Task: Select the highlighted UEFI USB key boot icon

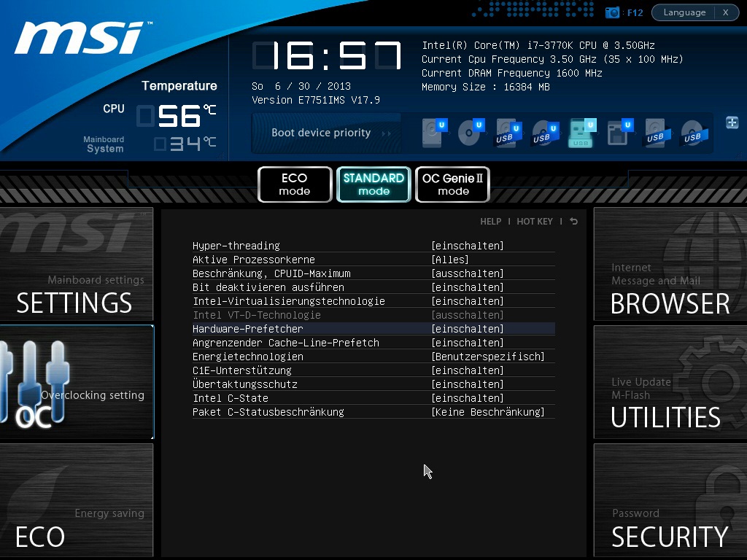Action: pos(582,133)
